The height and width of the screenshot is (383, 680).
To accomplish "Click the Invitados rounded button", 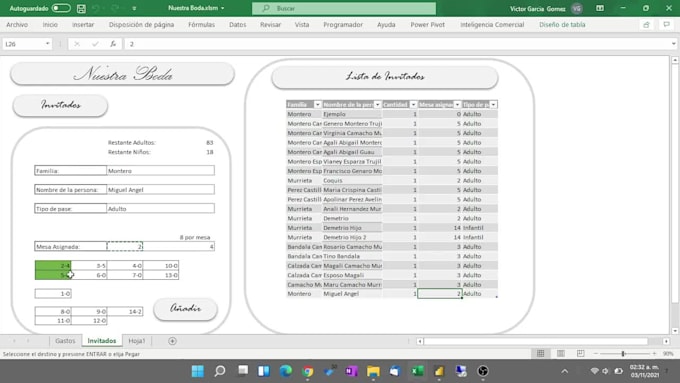I will tap(60, 105).
